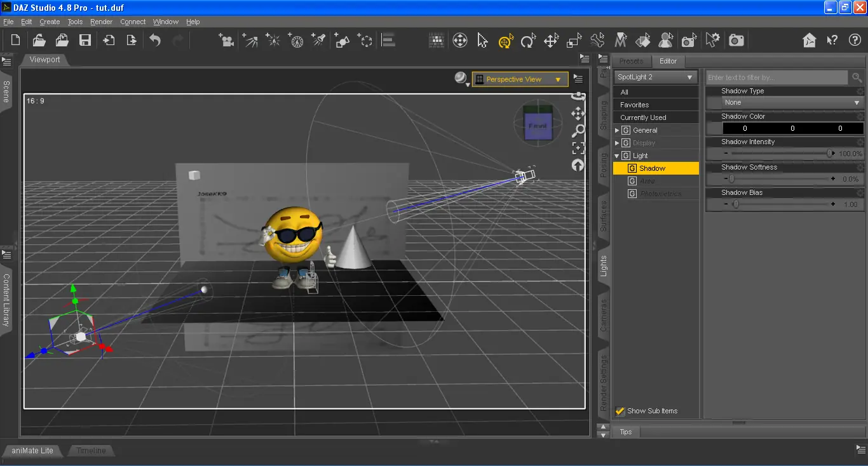
Task: Click the Shadow Softness slider track
Action: point(782,179)
